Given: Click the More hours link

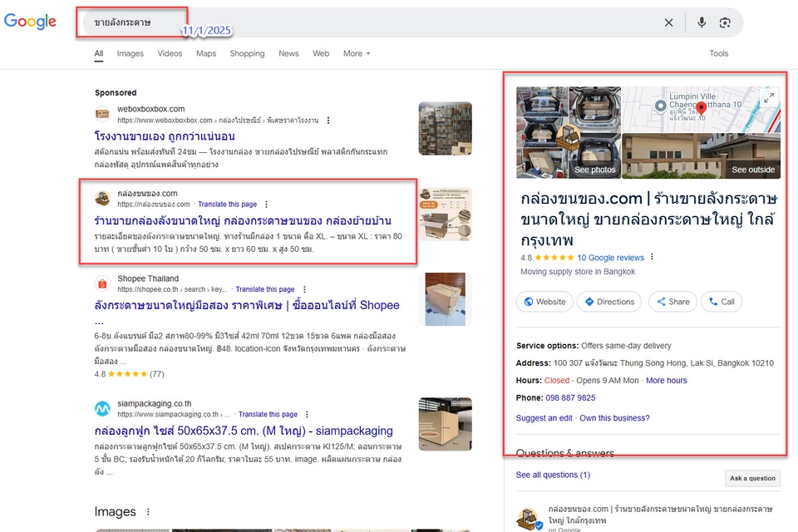Looking at the screenshot, I should [666, 380].
